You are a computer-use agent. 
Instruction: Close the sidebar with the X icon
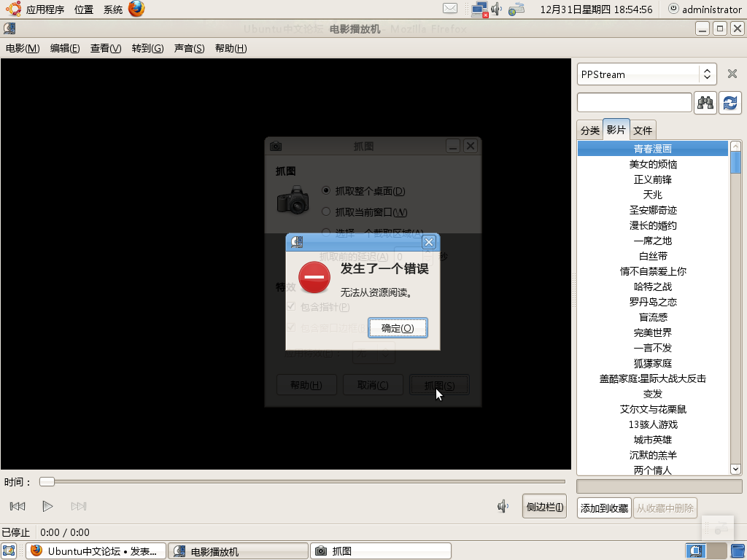click(732, 74)
